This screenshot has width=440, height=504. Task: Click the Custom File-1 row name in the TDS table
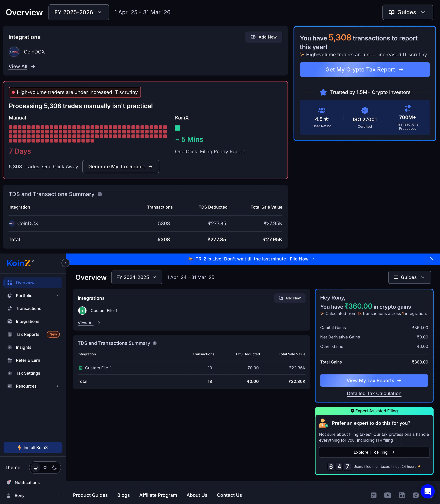98,368
